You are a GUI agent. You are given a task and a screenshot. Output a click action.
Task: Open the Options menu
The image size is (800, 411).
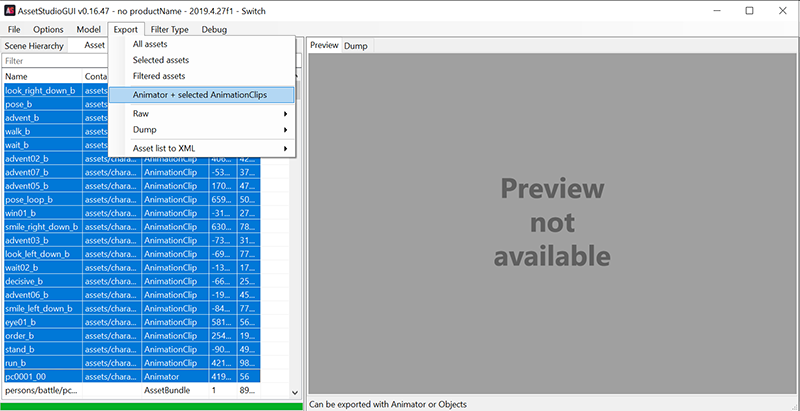coord(48,30)
